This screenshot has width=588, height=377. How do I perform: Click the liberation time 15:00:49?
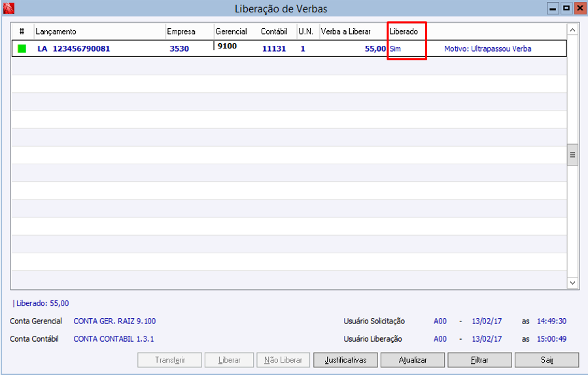[x=551, y=339]
